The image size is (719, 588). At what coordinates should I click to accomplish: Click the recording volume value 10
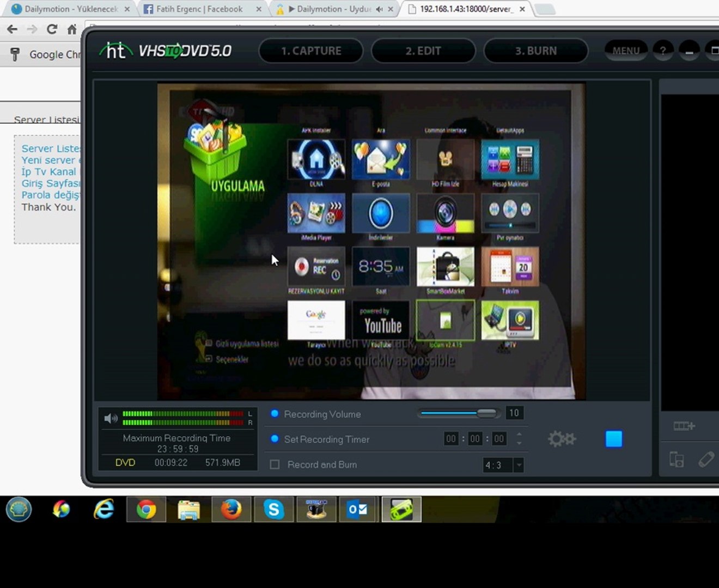(x=514, y=413)
